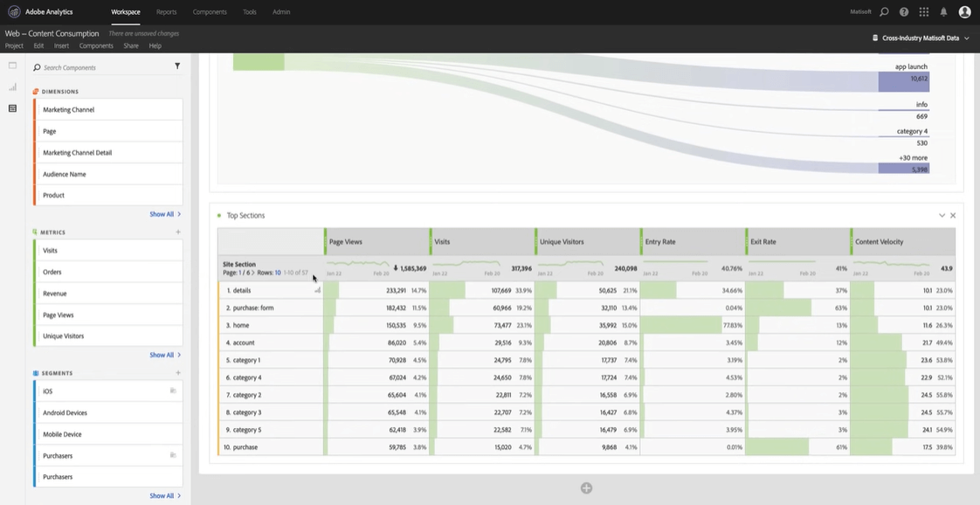Image resolution: width=980 pixels, height=505 pixels.
Task: Click the 'info' flow node
Action: click(x=903, y=110)
